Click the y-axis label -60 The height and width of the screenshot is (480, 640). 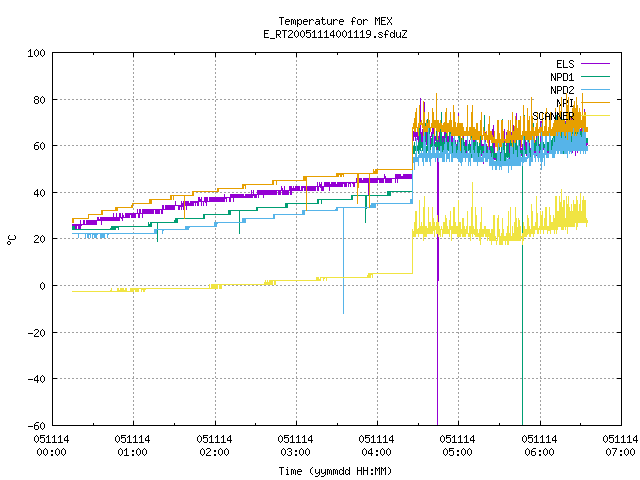(x=36, y=426)
